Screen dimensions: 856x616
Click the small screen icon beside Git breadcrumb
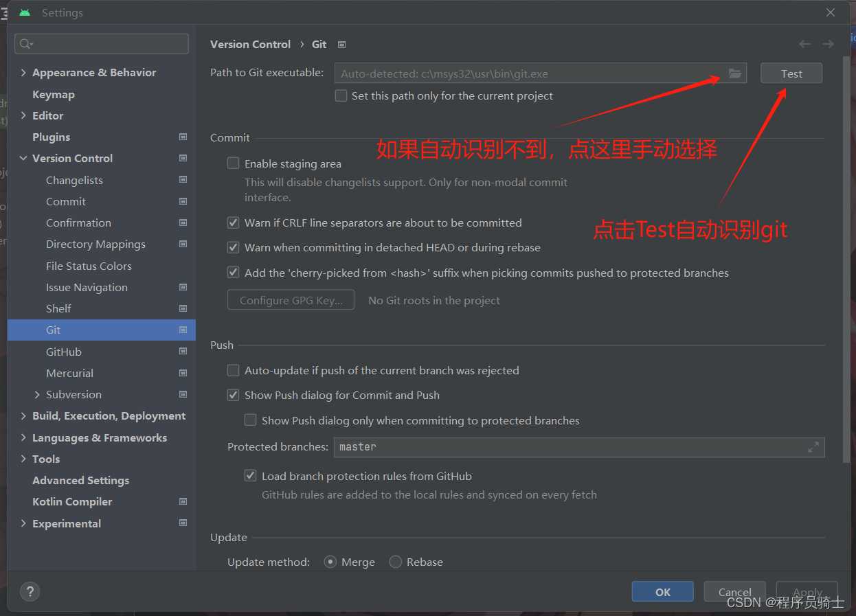point(341,44)
